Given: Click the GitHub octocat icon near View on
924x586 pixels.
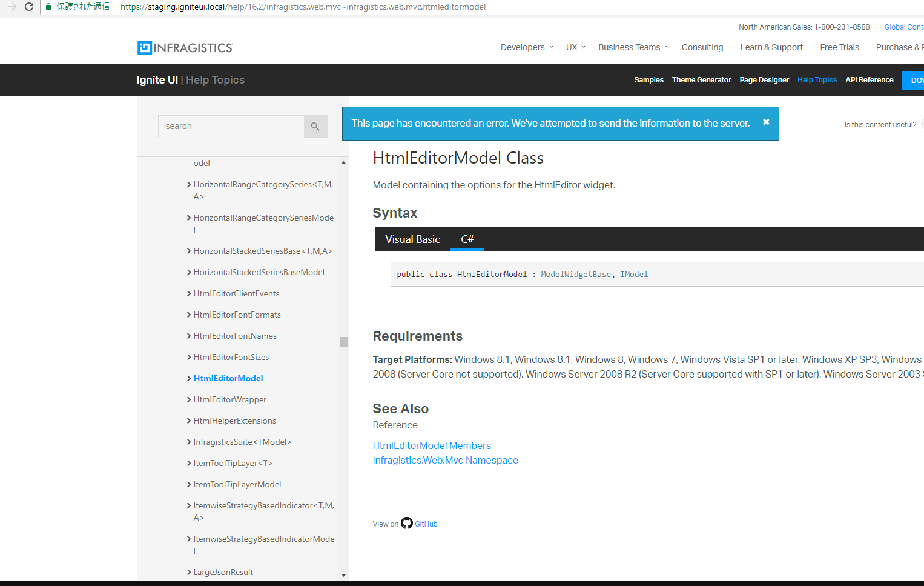Looking at the screenshot, I should tap(406, 523).
